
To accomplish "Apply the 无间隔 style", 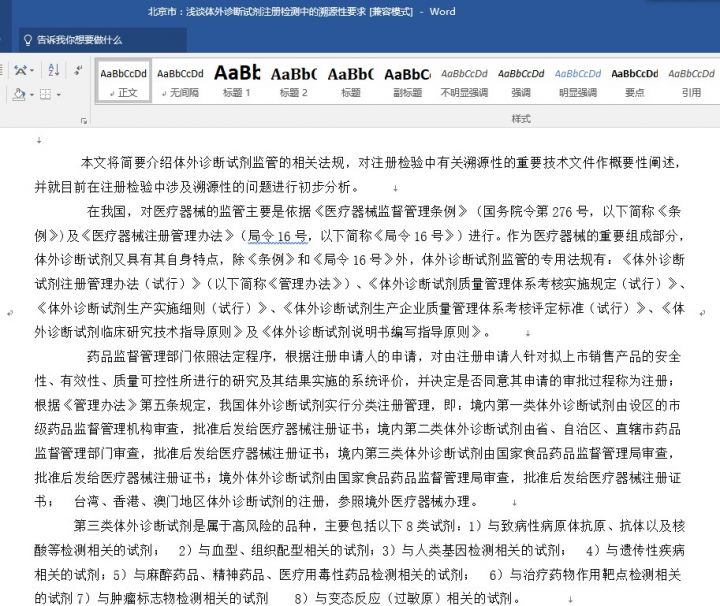I will pos(181,80).
